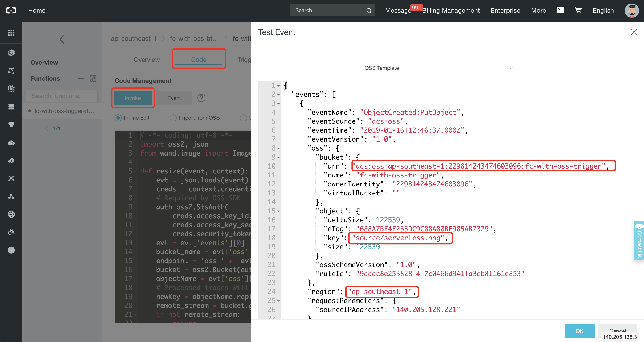The width and height of the screenshot is (644, 342).
Task: Expand the OSS Template dropdown
Action: pos(439,68)
